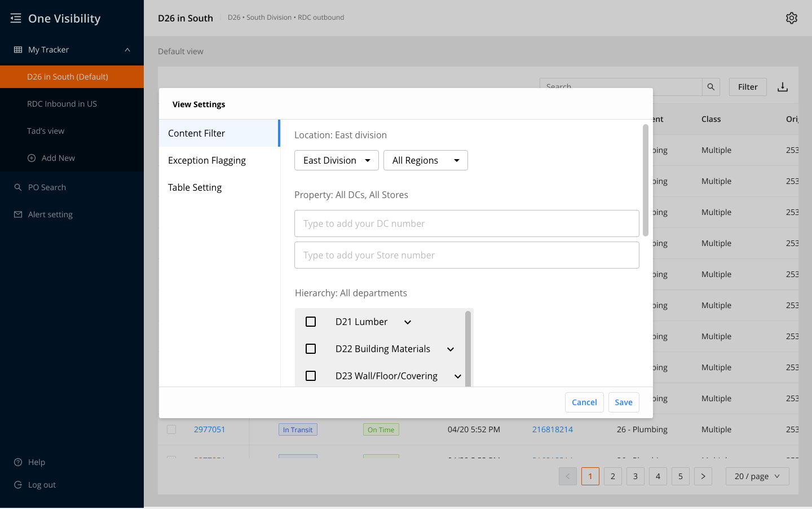Click the Help label in the sidebar
The image size is (812, 509).
pyautogui.click(x=37, y=462)
